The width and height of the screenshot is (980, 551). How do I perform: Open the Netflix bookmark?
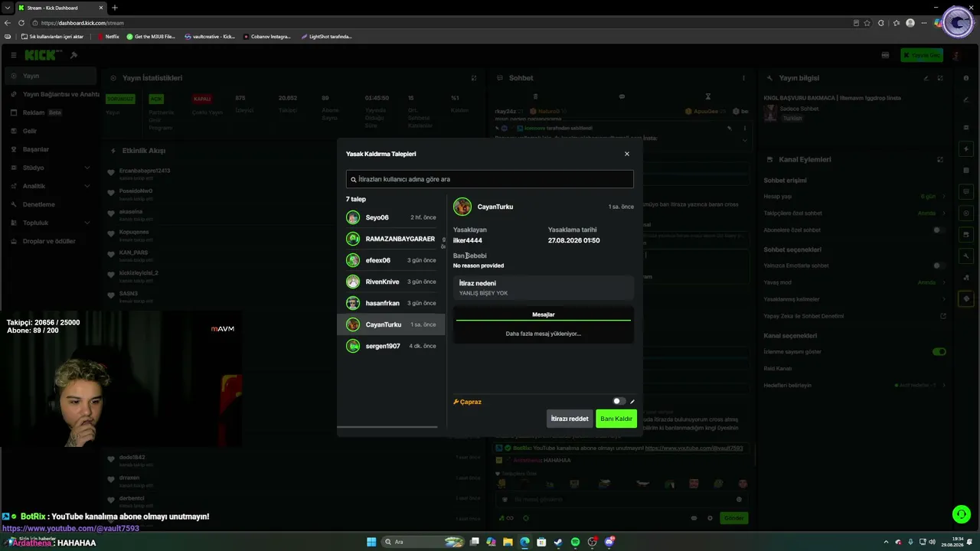[108, 37]
